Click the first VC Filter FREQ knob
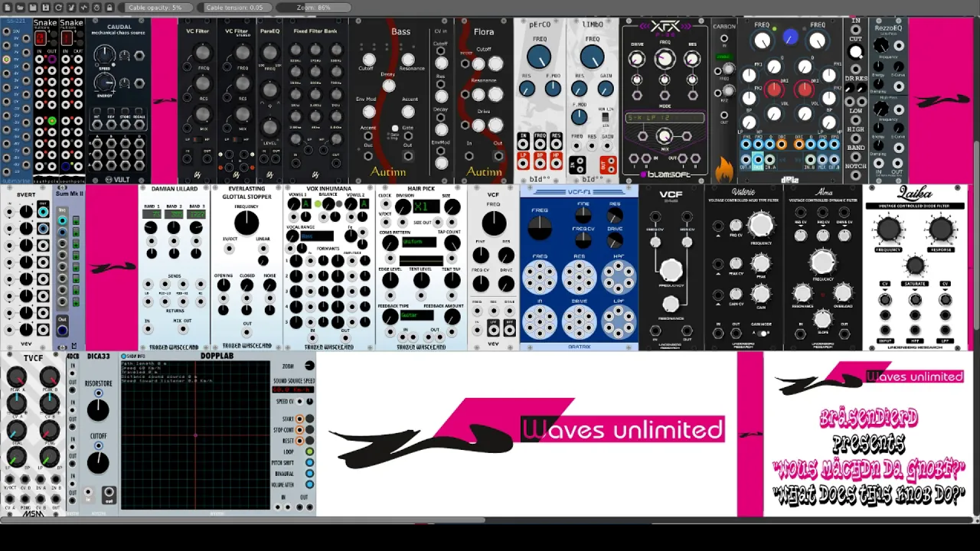 [202, 53]
